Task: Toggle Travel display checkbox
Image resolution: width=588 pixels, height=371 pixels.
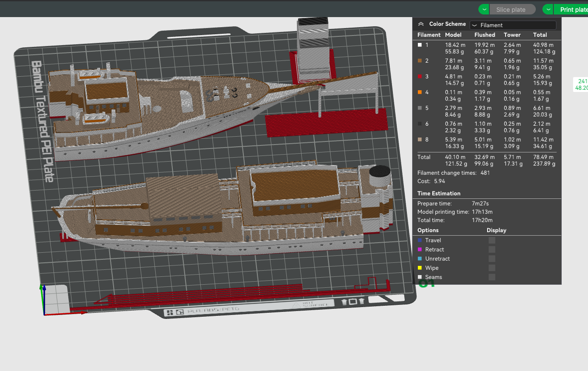Action: pyautogui.click(x=492, y=240)
